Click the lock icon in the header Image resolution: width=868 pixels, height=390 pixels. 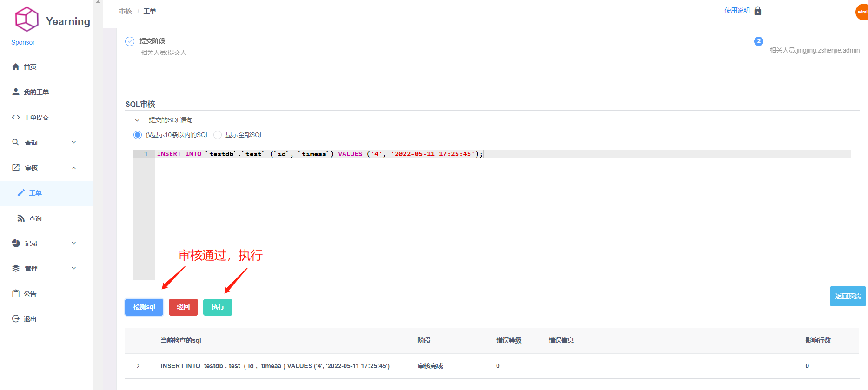coord(758,11)
